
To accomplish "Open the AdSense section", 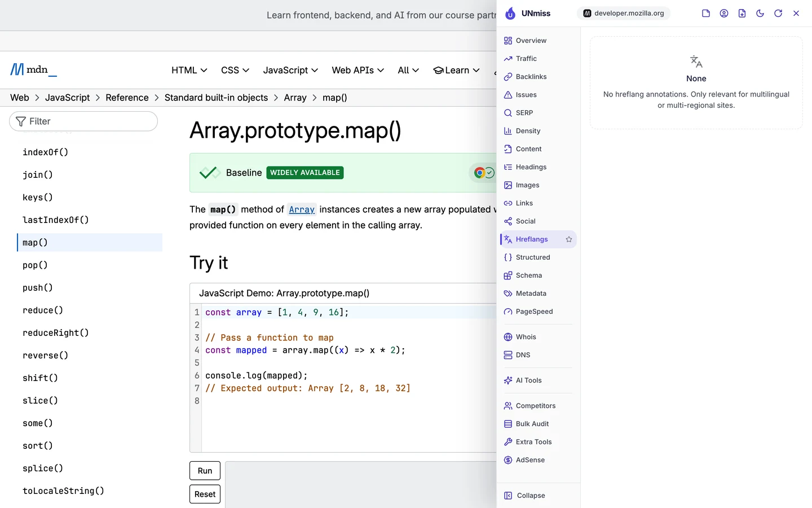I will (x=538, y=460).
